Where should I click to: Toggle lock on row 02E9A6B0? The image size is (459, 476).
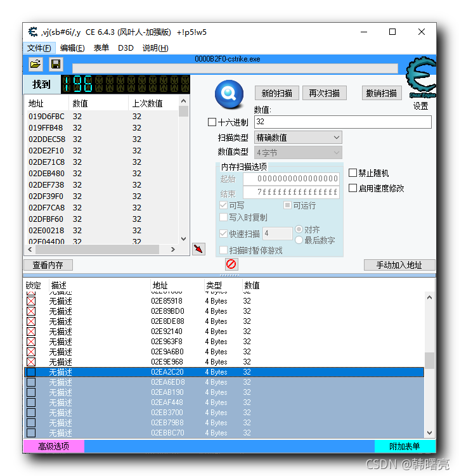click(31, 352)
